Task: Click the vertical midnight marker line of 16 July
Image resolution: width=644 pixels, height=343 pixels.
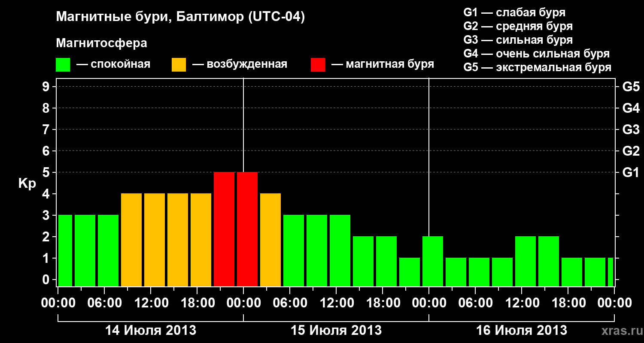Action: 429,156
